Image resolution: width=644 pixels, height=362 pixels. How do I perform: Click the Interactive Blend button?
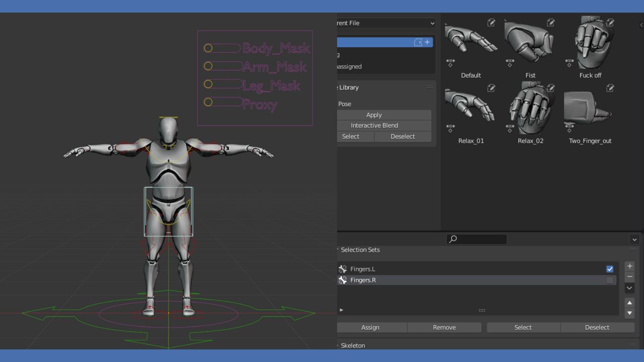pyautogui.click(x=374, y=125)
